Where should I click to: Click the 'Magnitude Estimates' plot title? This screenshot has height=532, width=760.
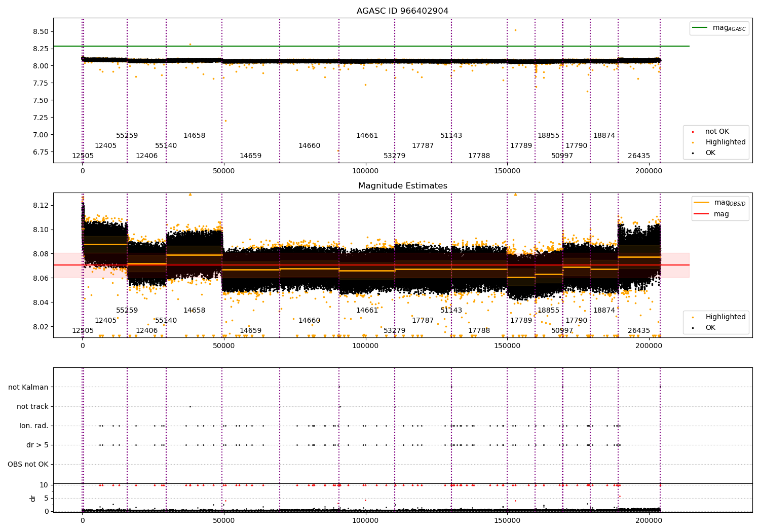coord(402,186)
